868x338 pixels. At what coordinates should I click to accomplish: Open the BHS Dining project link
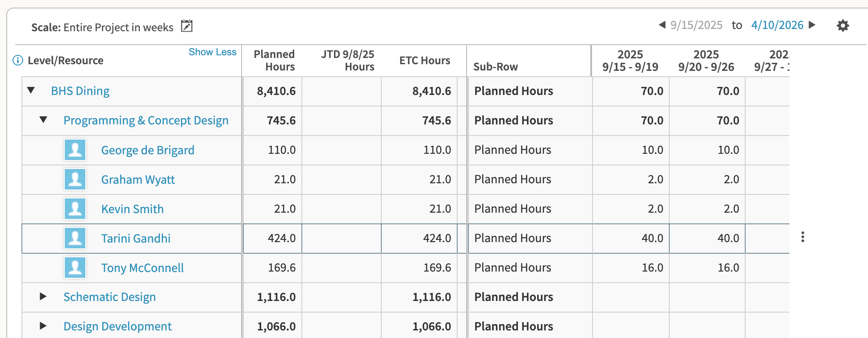[80, 91]
